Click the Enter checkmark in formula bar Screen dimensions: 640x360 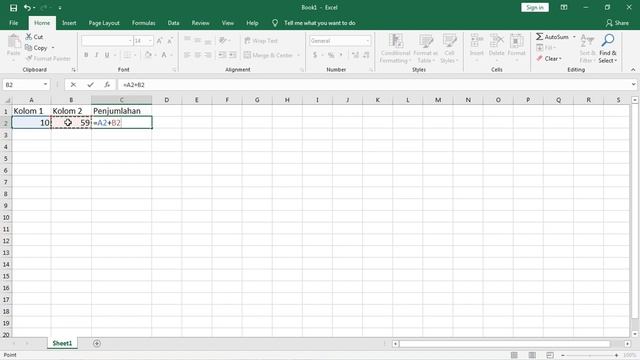[x=90, y=84]
